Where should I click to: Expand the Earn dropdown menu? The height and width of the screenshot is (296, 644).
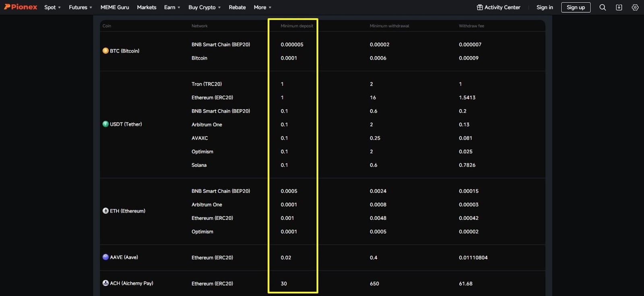coord(172,7)
